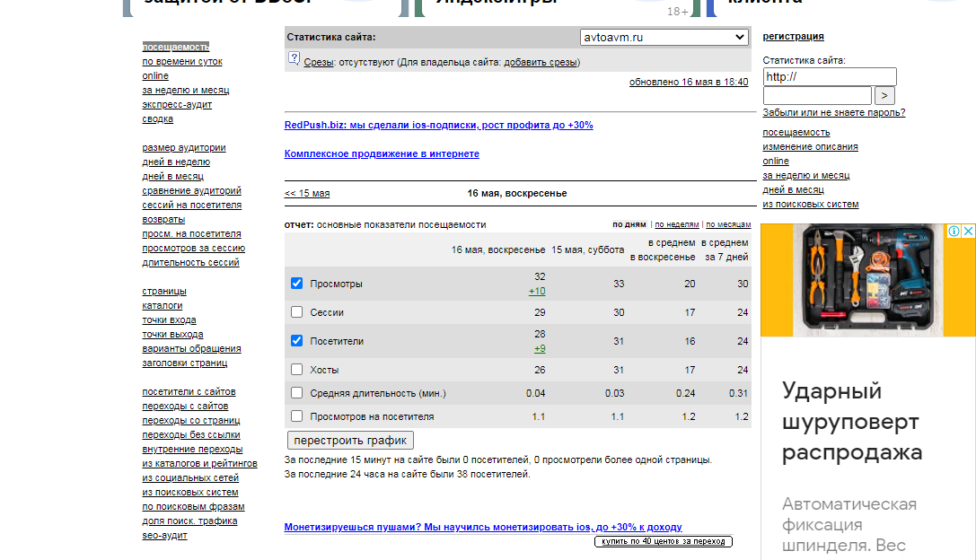Open по времени суток report
Image resolution: width=976 pixels, height=560 pixels.
181,61
